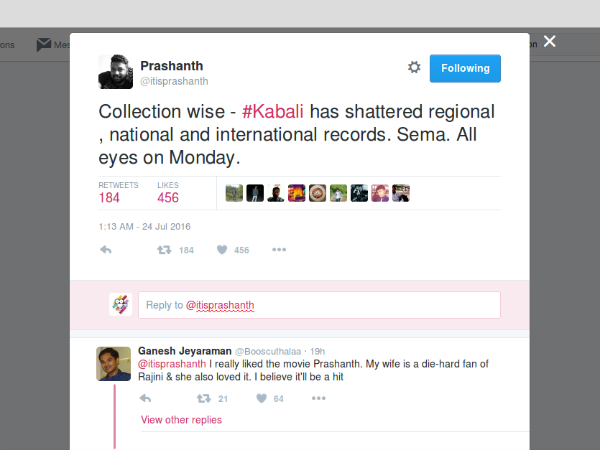Image resolution: width=600 pixels, height=450 pixels.
Task: Retweet Ganesh Jeyaraman's reply
Action: (203, 398)
